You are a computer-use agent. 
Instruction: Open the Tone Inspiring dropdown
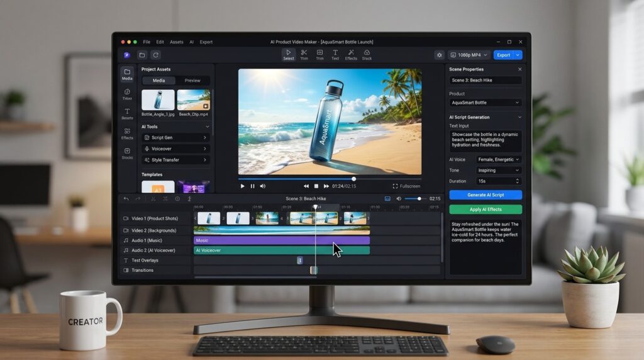pyautogui.click(x=499, y=170)
